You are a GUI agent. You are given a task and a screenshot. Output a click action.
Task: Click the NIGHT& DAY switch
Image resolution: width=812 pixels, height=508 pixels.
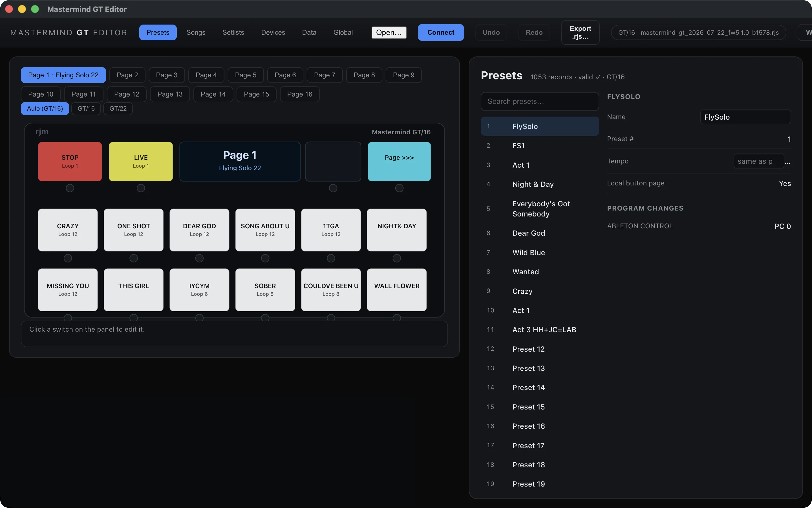[x=397, y=230]
